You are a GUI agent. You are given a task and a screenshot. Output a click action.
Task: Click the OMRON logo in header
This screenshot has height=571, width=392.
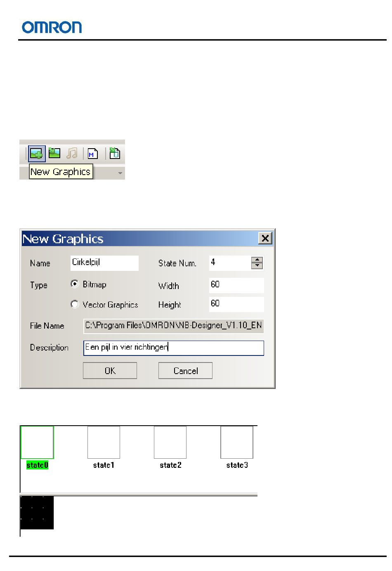pos(52,27)
